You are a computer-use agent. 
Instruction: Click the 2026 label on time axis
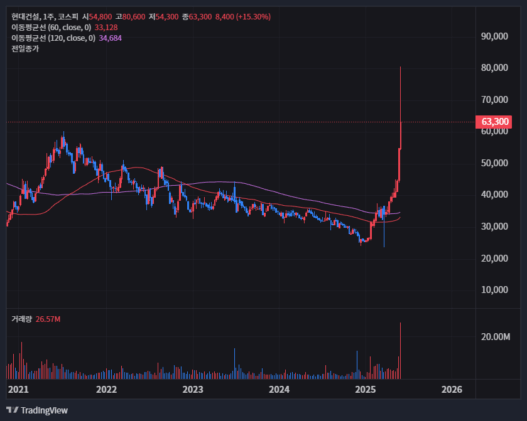point(452,389)
